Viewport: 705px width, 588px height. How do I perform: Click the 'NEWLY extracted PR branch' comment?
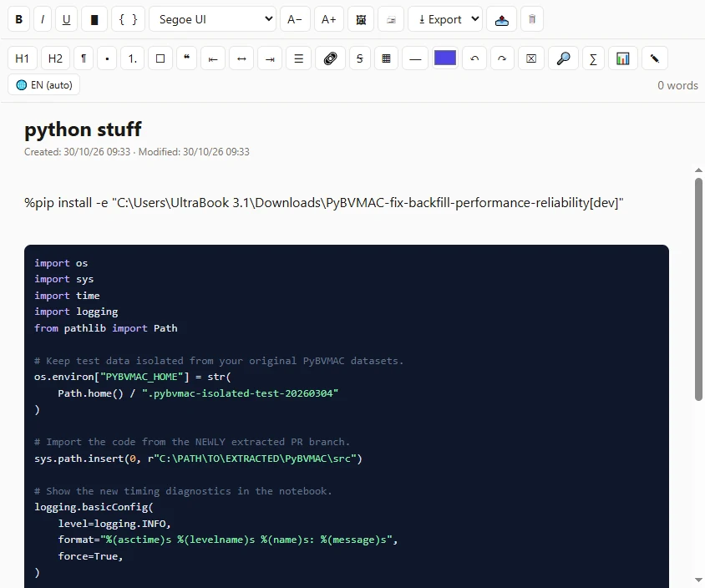pyautogui.click(x=192, y=442)
